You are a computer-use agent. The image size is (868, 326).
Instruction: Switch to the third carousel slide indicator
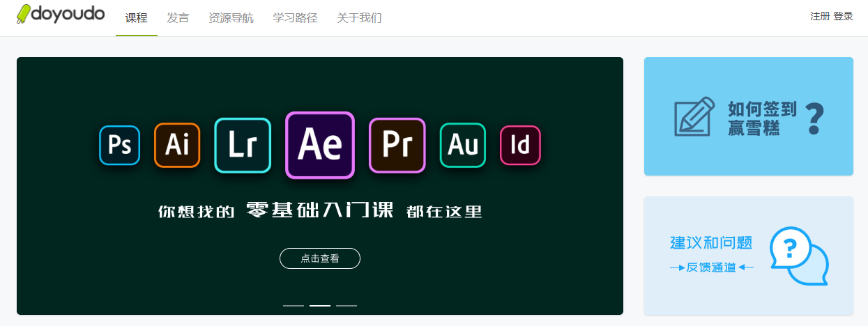[x=347, y=305]
